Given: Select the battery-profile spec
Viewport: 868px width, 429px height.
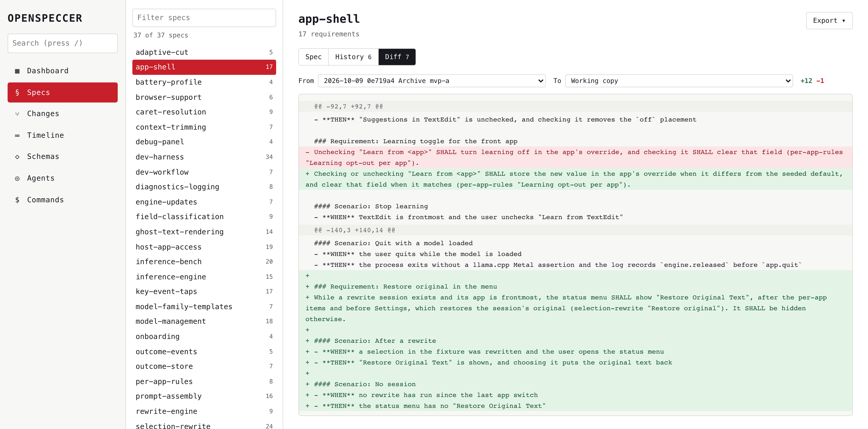Looking at the screenshot, I should 204,82.
